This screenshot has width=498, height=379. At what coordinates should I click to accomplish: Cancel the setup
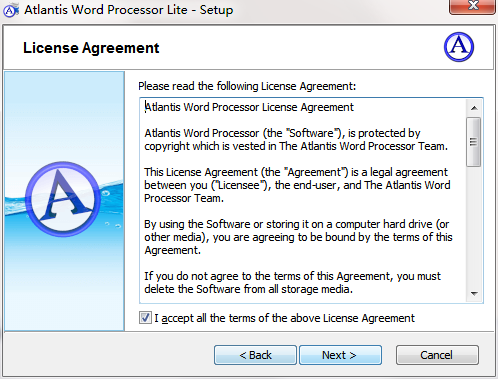[437, 355]
